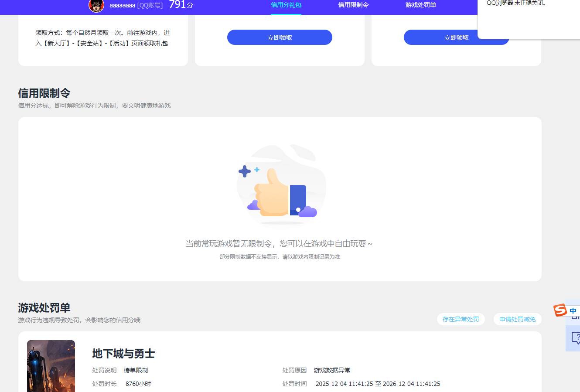Click the 中 input mode indicator
This screenshot has height=392, width=580.
573,310
